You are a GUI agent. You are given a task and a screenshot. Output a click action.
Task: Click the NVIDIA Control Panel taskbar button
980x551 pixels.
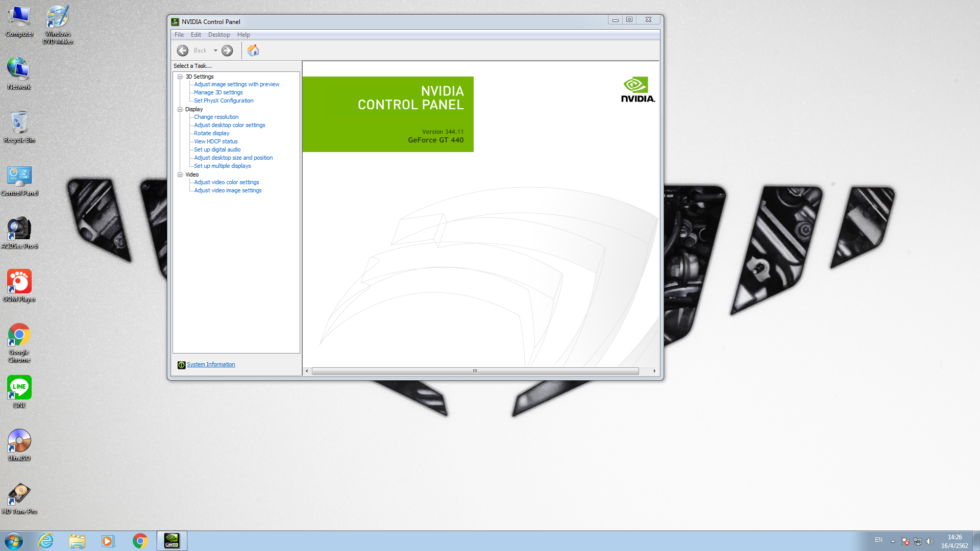click(x=172, y=541)
